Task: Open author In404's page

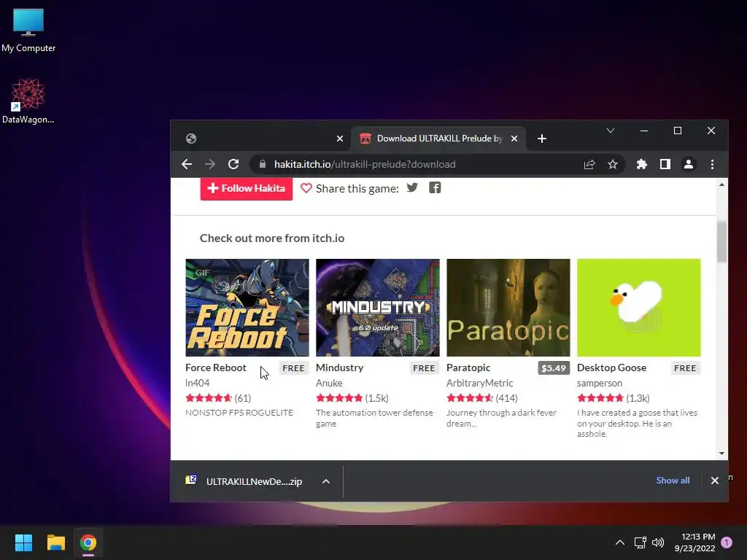Action: click(197, 383)
